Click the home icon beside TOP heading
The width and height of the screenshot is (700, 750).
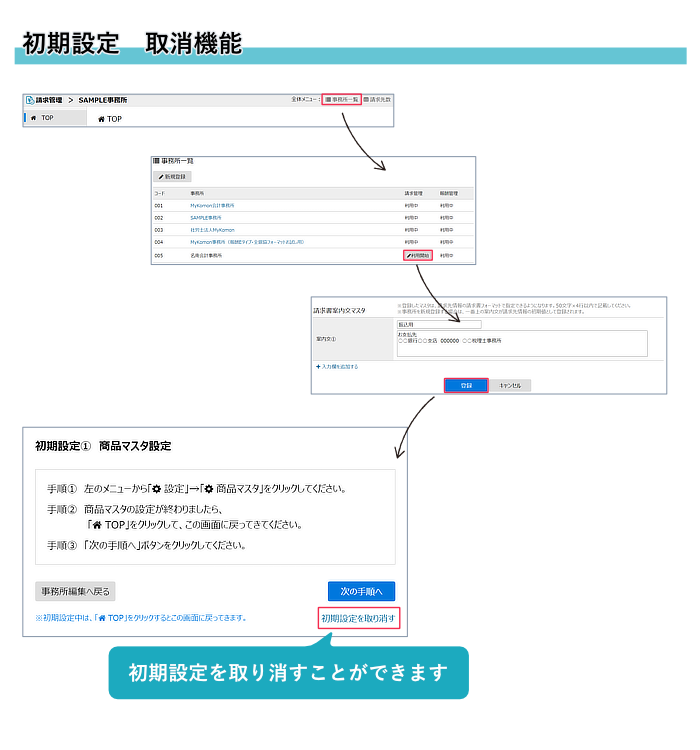point(101,119)
